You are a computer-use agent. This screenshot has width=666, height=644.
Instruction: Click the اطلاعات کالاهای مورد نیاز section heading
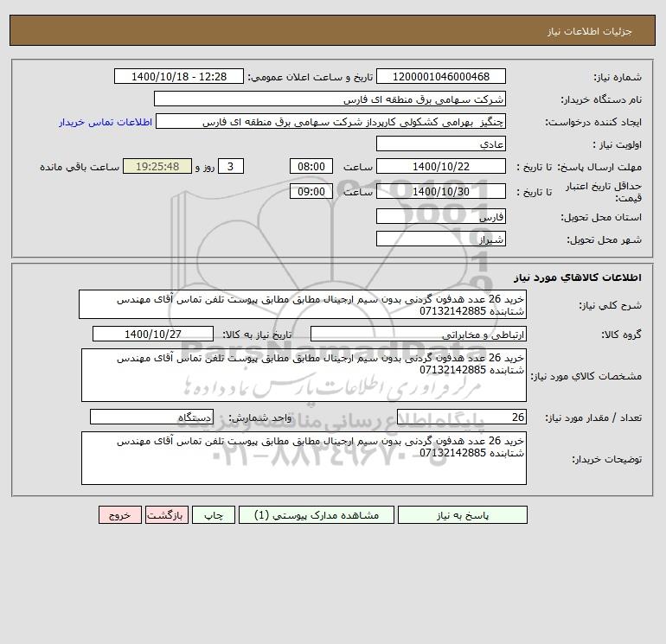(x=578, y=277)
